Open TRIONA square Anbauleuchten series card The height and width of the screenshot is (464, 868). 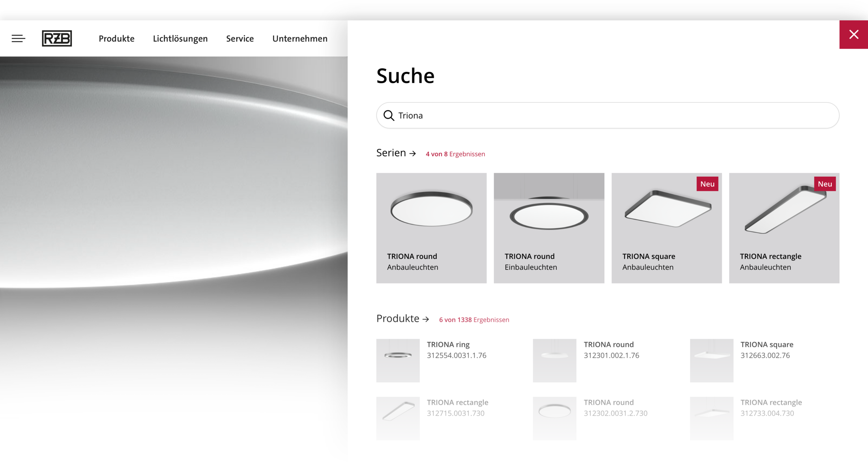click(x=666, y=228)
